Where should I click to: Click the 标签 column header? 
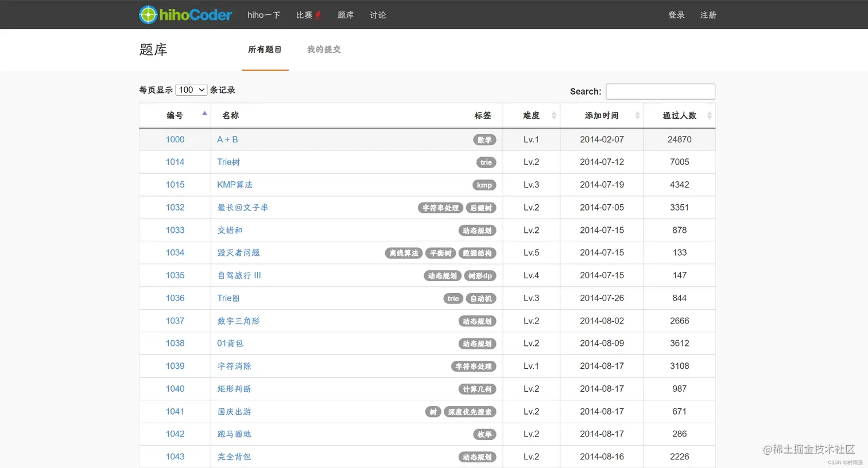pyautogui.click(x=483, y=115)
